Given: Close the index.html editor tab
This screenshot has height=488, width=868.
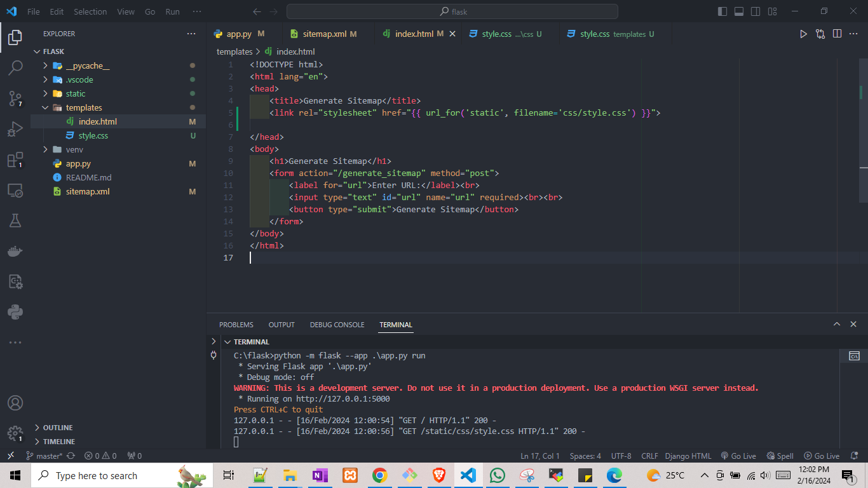Looking at the screenshot, I should [x=452, y=34].
